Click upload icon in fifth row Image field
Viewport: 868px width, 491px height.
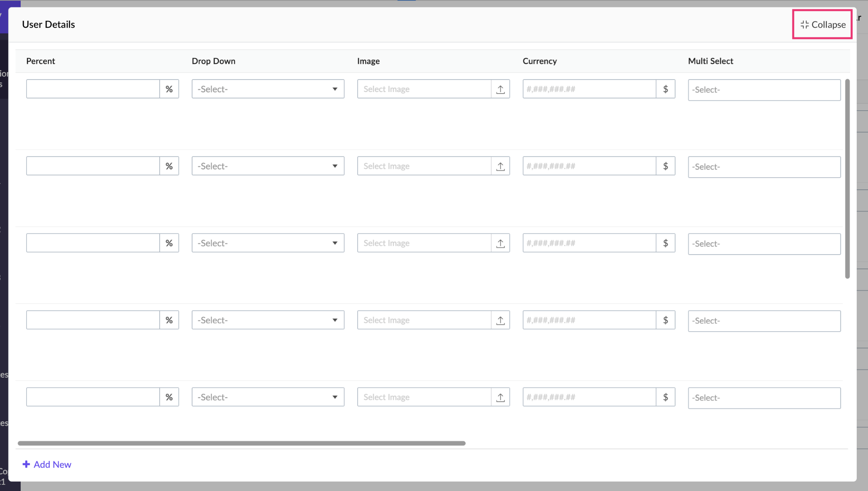(500, 397)
